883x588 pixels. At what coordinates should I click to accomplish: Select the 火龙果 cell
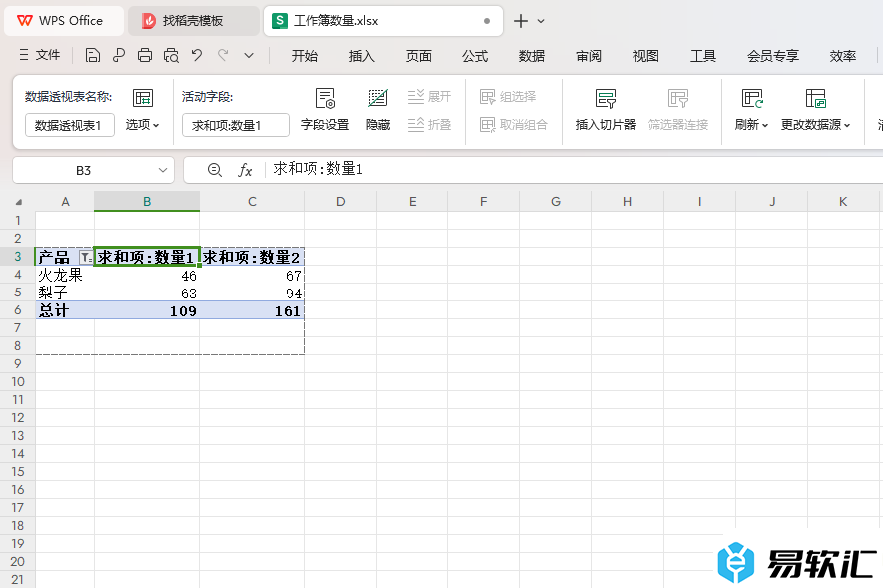click(65, 275)
